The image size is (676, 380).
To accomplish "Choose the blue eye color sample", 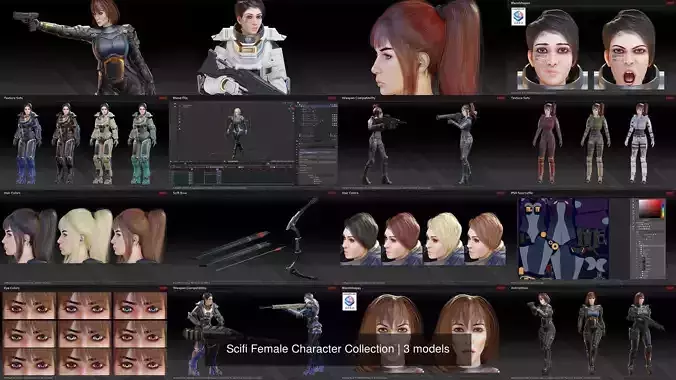I will pyautogui.click(x=140, y=306).
